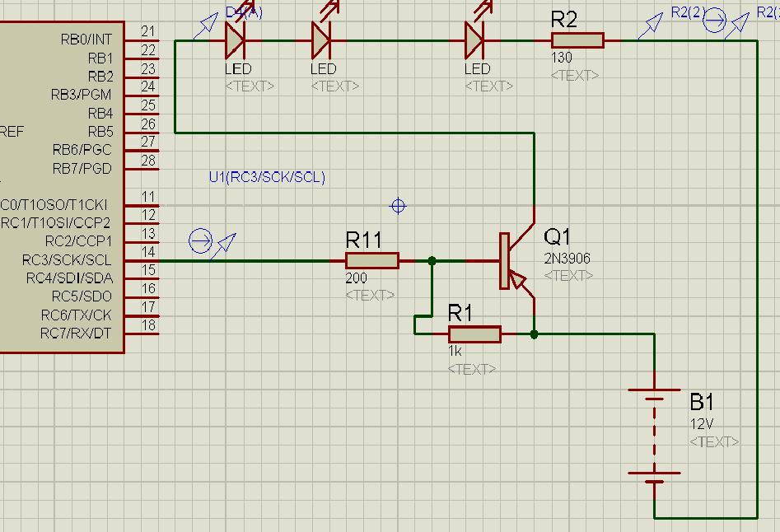Select the 2N3906 part value text

[567, 259]
